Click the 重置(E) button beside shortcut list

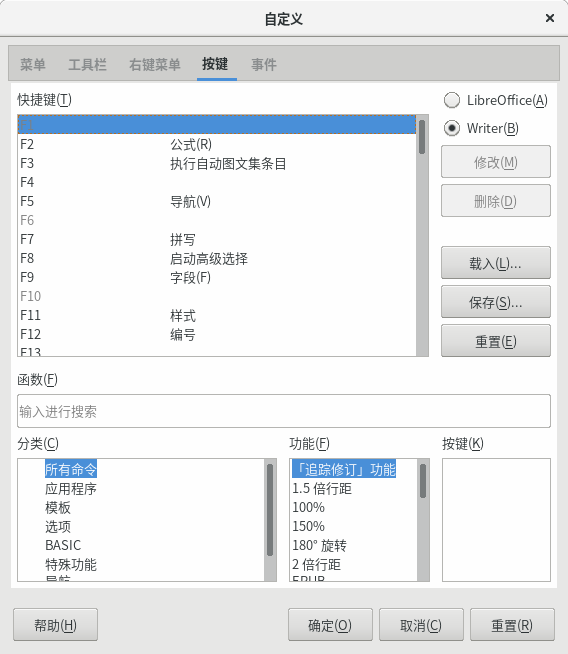pyautogui.click(x=496, y=341)
